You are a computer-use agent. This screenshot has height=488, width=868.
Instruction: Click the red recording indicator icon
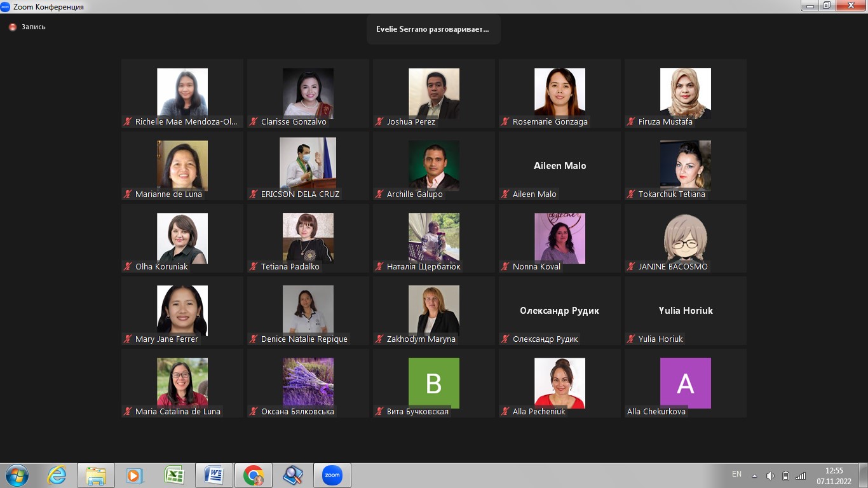pos(12,27)
